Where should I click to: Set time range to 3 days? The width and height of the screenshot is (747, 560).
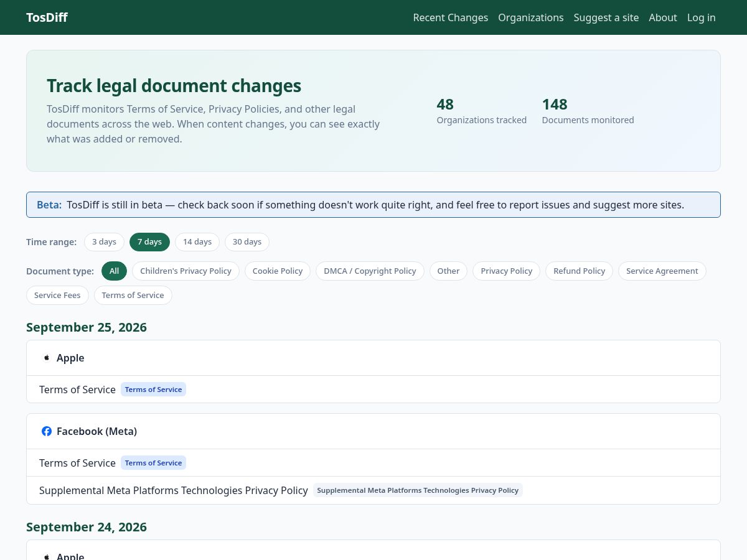pos(104,242)
